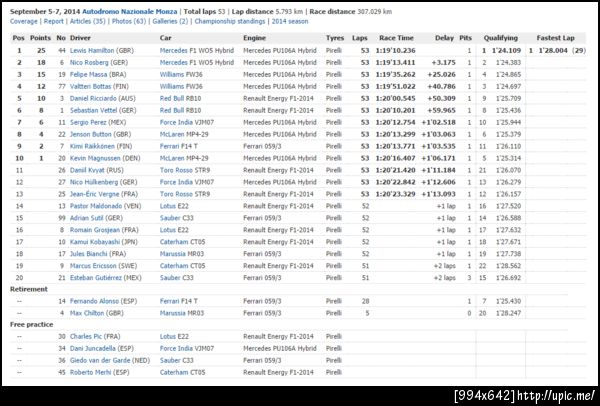
Task: Open Photos (63) link
Action: [x=129, y=21]
